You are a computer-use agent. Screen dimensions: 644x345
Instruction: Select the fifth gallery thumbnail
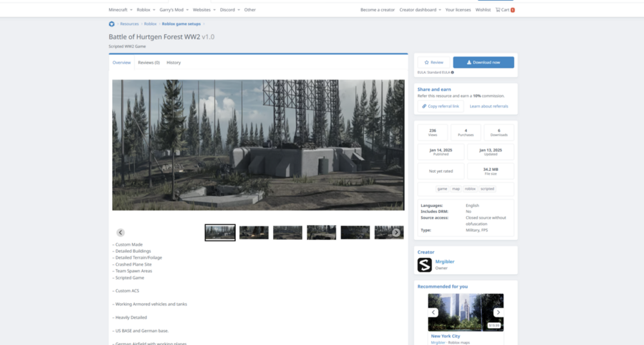click(x=355, y=233)
